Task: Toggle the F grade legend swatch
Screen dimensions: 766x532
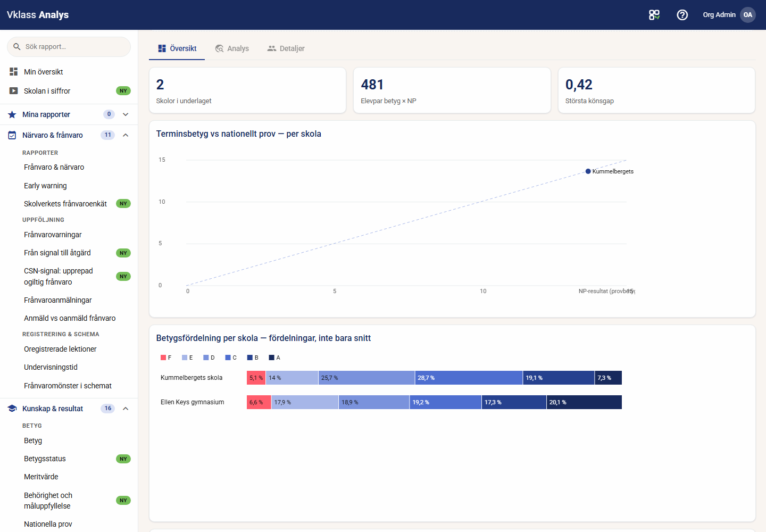Action: pyautogui.click(x=163, y=358)
